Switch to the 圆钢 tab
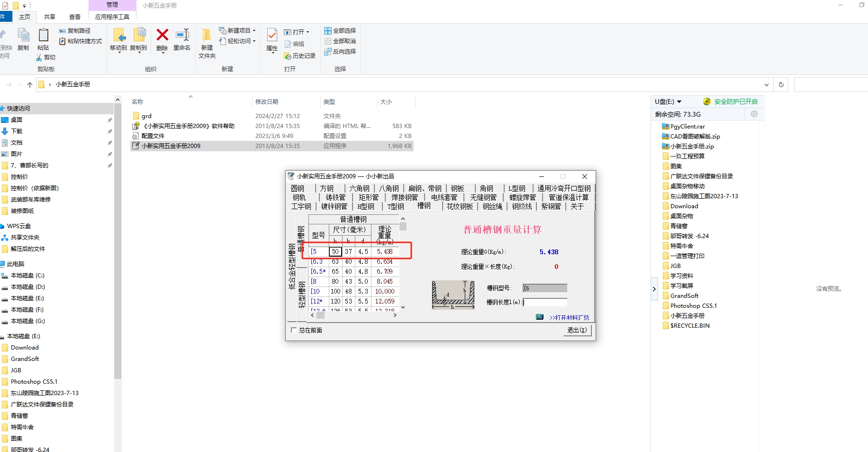 (298, 189)
